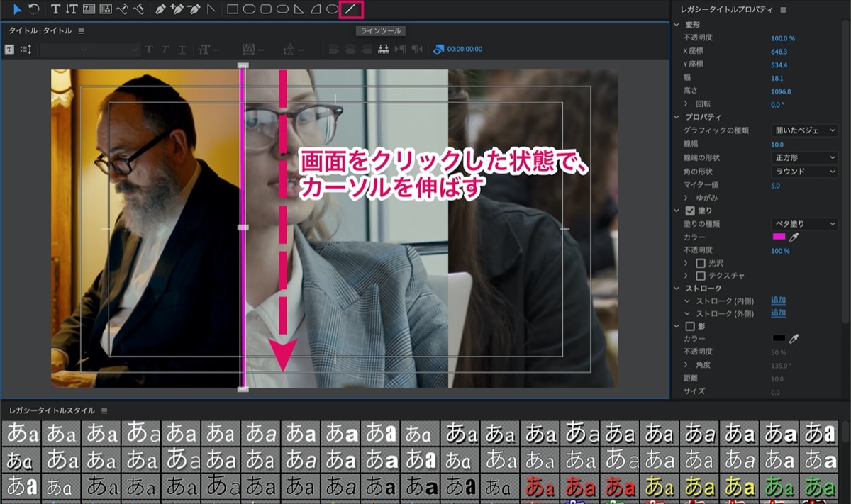Toggle underline text style
The width and height of the screenshot is (851, 504).
[182, 49]
